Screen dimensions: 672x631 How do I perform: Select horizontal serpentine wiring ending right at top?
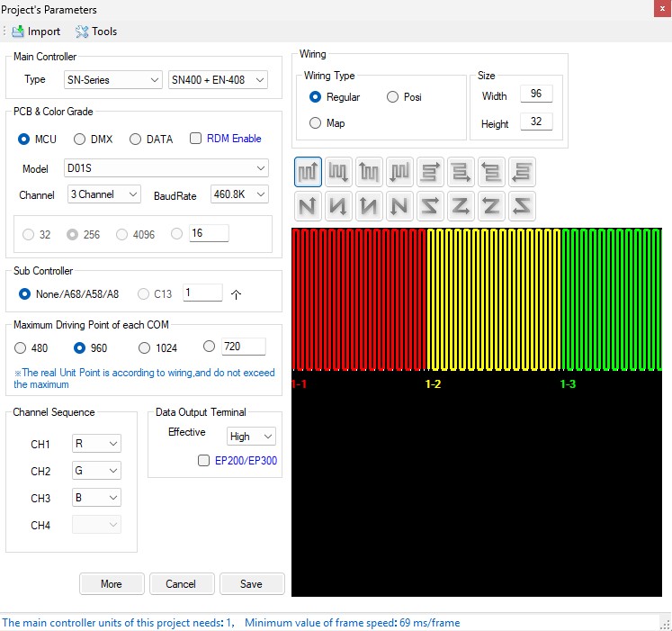click(430, 172)
